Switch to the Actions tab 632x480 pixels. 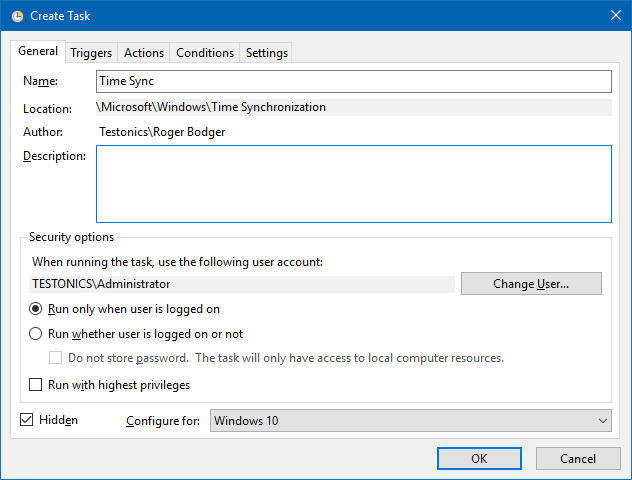144,53
